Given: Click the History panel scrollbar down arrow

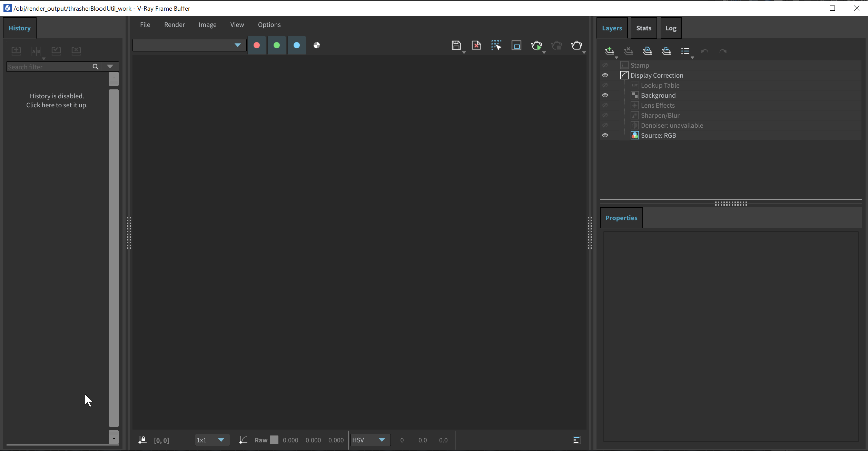Looking at the screenshot, I should pos(114,438).
